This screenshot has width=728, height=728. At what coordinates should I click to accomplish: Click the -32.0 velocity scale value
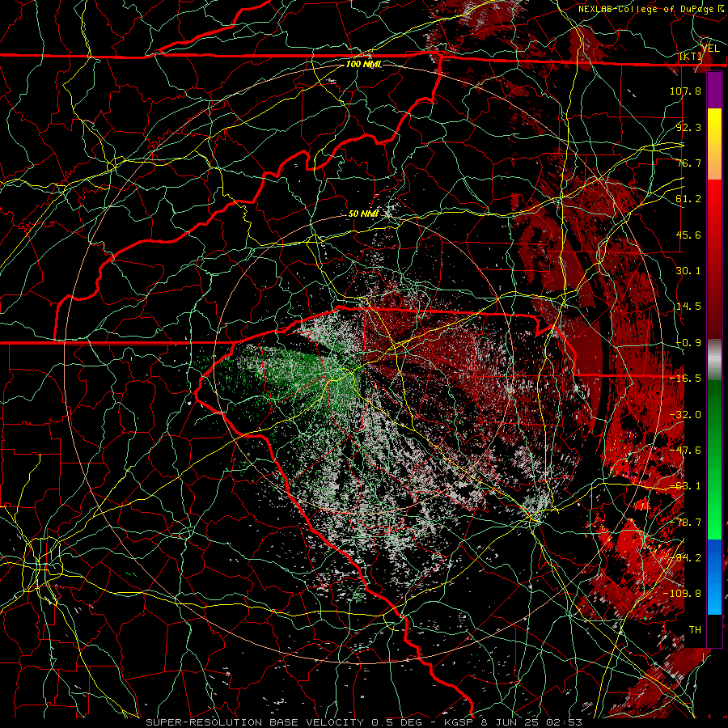pyautogui.click(x=685, y=415)
